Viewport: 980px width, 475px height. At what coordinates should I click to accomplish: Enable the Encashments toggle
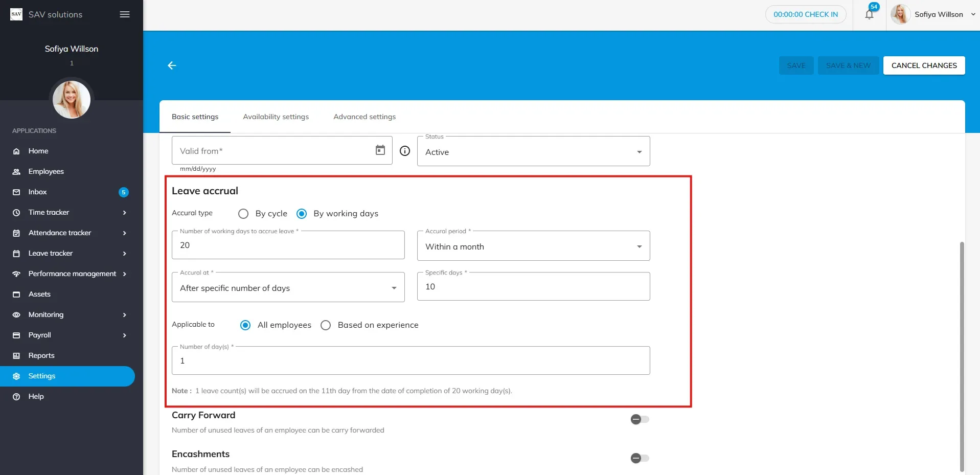coord(640,458)
